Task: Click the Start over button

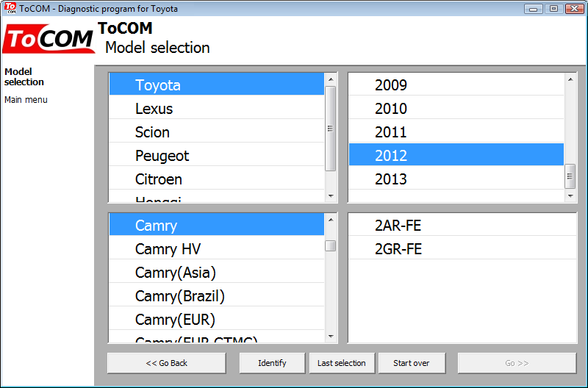Action: (x=412, y=363)
